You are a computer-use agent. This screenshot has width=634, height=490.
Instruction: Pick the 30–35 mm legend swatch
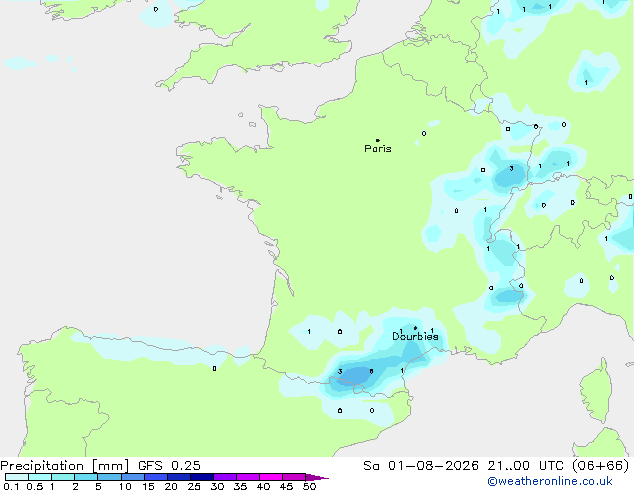tap(225, 477)
